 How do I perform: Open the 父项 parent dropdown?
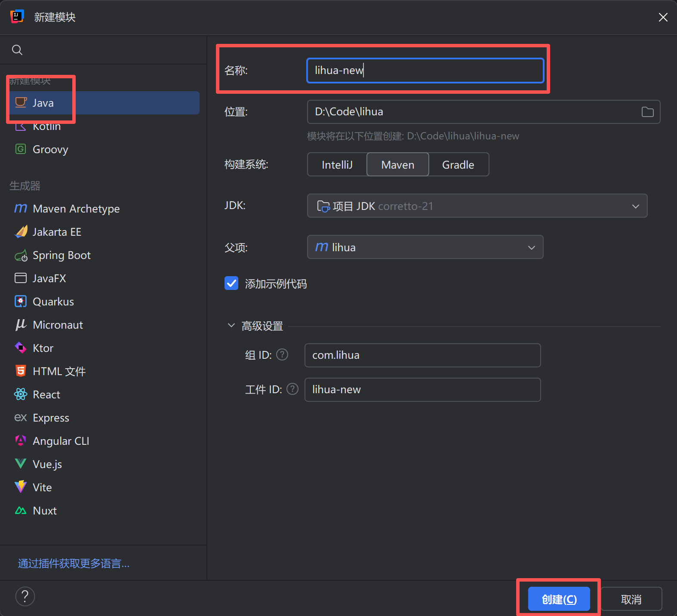[425, 247]
